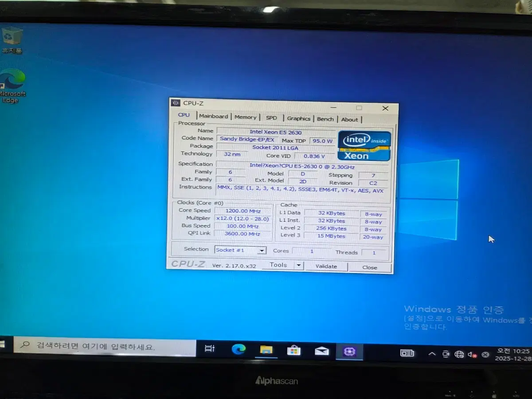
Task: Click the Bus Speed value 100.00 MHz
Action: [x=243, y=226]
